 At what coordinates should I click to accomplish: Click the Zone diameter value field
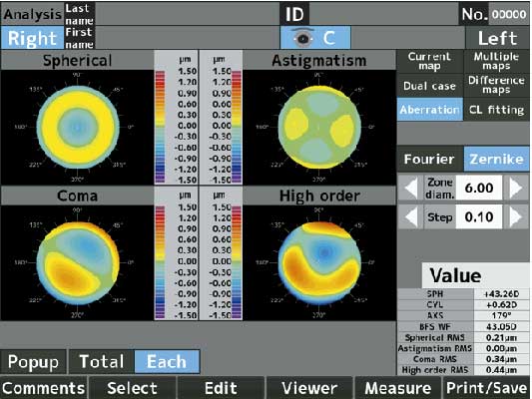pos(479,188)
